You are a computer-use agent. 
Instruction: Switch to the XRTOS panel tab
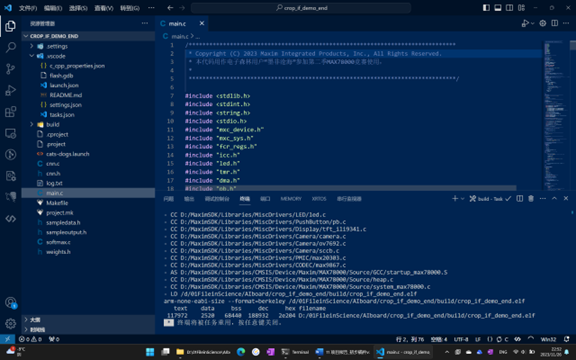(319, 199)
